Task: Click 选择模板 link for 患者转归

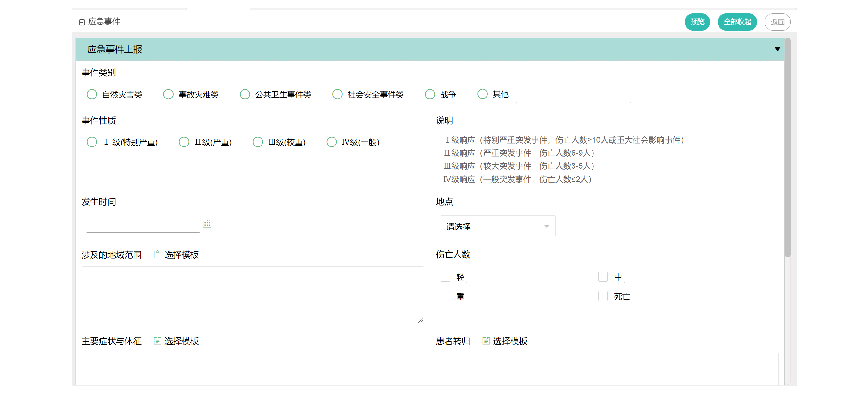Action: click(x=510, y=341)
